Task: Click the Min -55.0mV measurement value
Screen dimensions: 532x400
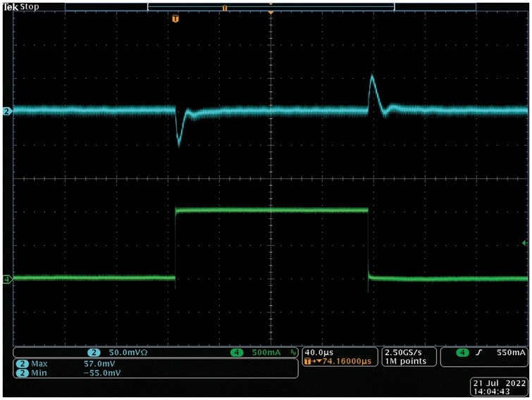Action: pos(102,373)
